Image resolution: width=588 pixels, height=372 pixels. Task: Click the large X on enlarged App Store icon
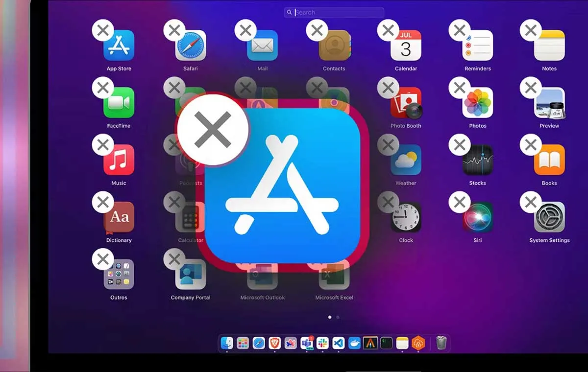click(213, 130)
